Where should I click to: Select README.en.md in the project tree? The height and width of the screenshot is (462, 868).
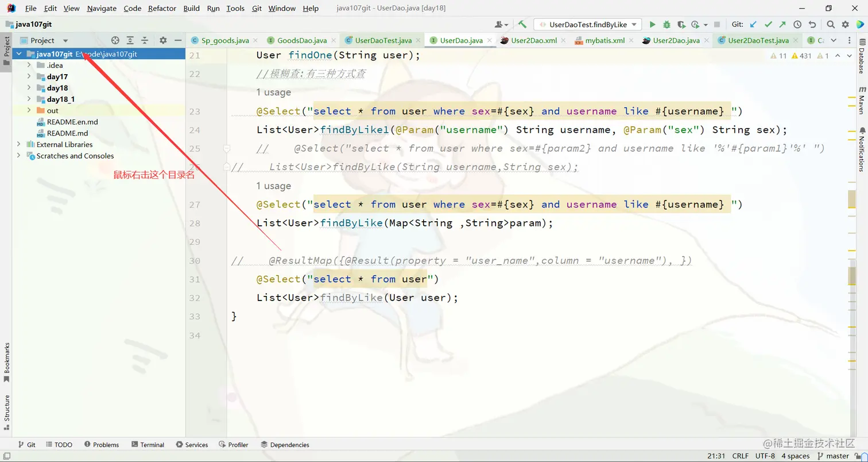pyautogui.click(x=67, y=122)
